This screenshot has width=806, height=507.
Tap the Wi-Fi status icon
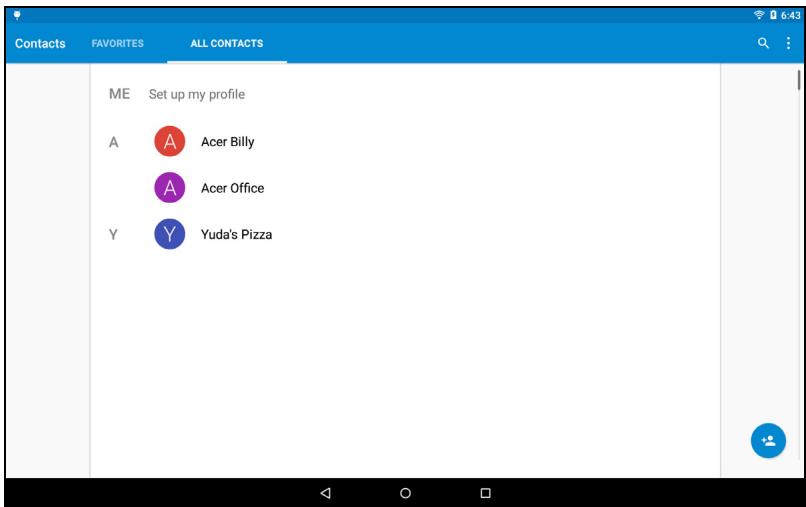coord(759,15)
